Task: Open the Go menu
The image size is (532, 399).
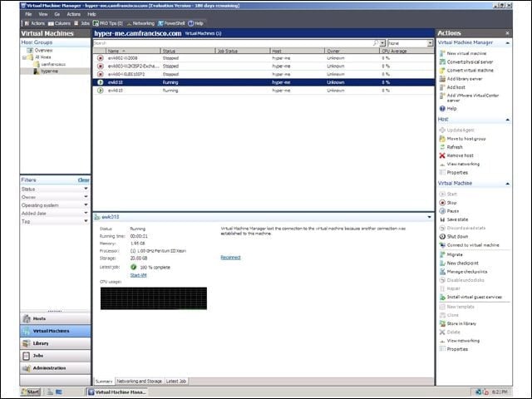Action: [57, 14]
